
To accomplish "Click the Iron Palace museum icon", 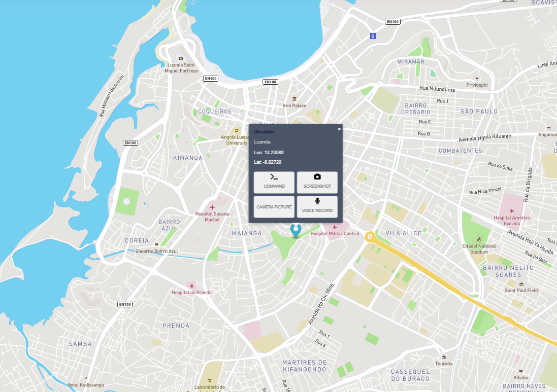I will pyautogui.click(x=294, y=99).
